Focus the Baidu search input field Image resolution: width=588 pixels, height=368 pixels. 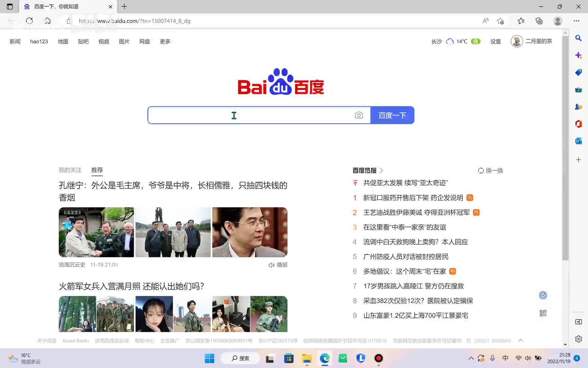coord(250,115)
